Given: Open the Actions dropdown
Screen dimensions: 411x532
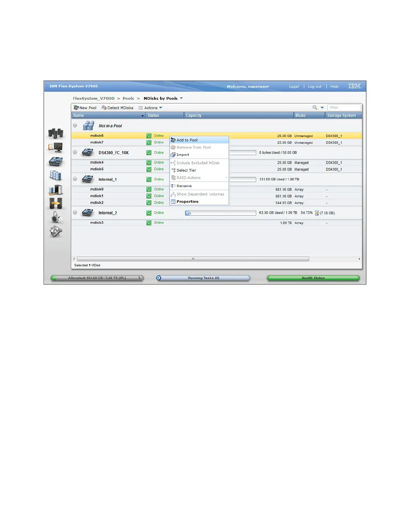Looking at the screenshot, I should click(150, 108).
